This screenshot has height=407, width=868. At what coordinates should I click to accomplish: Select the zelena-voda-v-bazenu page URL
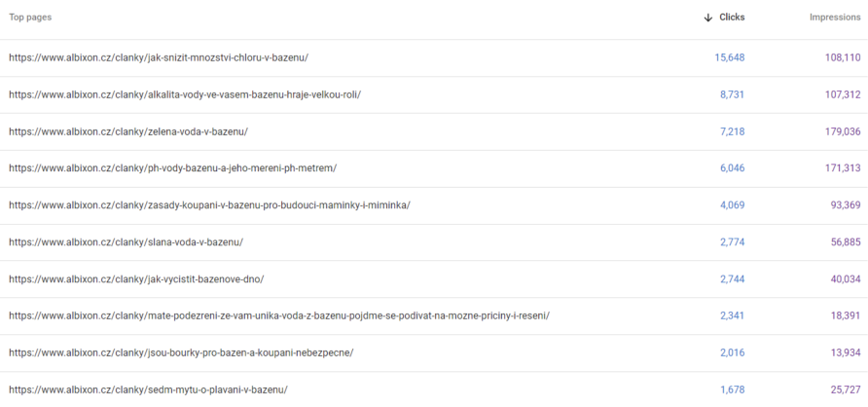(x=128, y=131)
